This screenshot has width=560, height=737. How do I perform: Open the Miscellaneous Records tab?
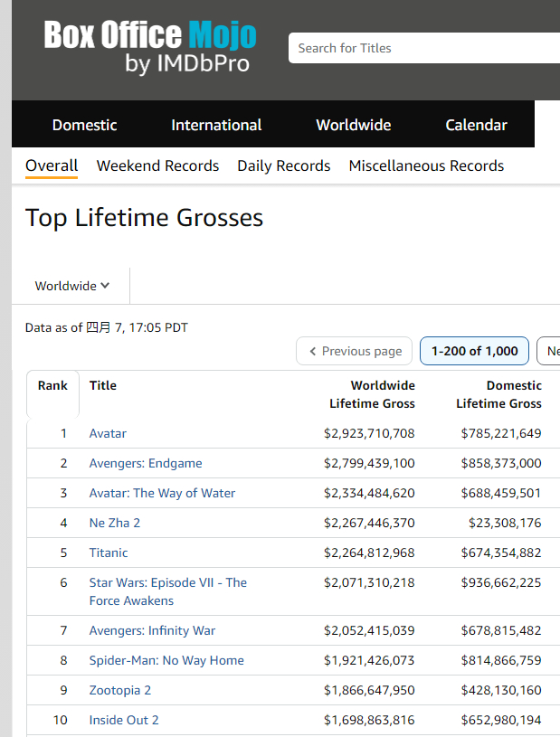point(426,165)
